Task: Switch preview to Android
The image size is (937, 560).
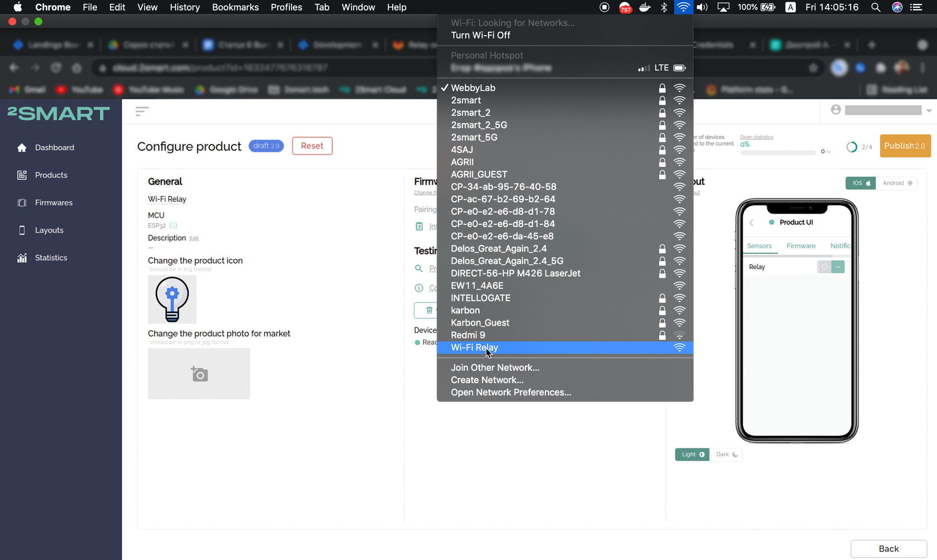Action: (897, 183)
